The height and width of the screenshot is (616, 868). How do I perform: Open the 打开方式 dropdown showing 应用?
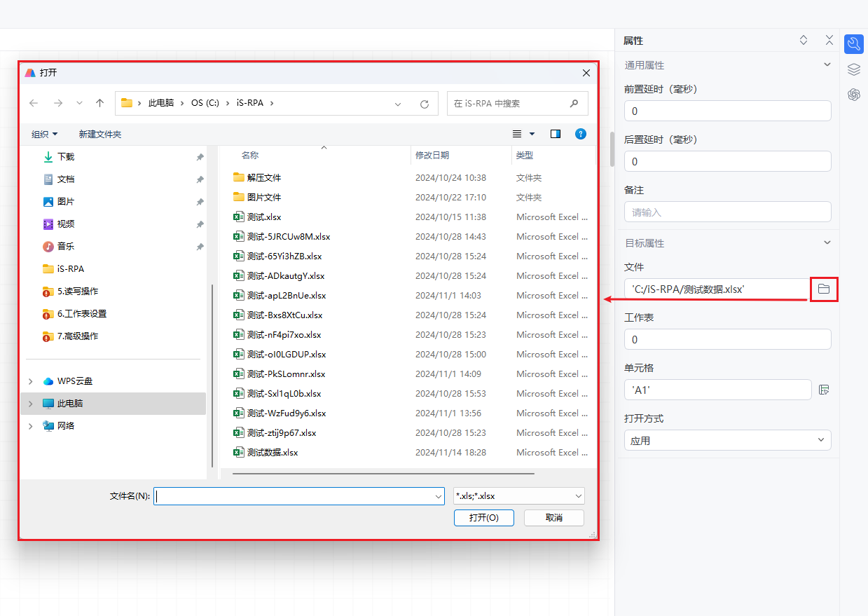727,441
